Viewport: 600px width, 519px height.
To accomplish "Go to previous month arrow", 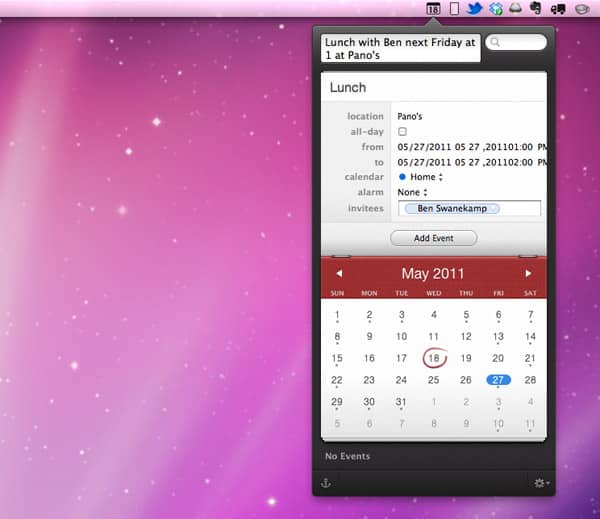I will (x=339, y=273).
